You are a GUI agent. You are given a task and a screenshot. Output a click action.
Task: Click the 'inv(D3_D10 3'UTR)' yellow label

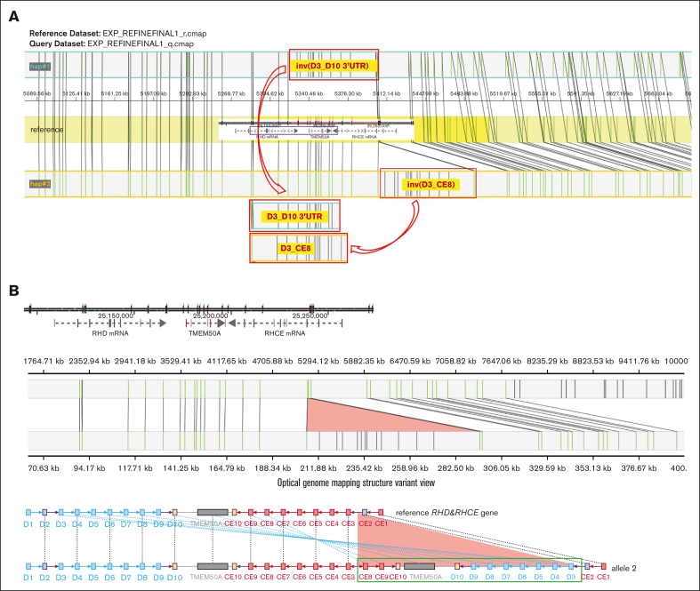(x=332, y=66)
